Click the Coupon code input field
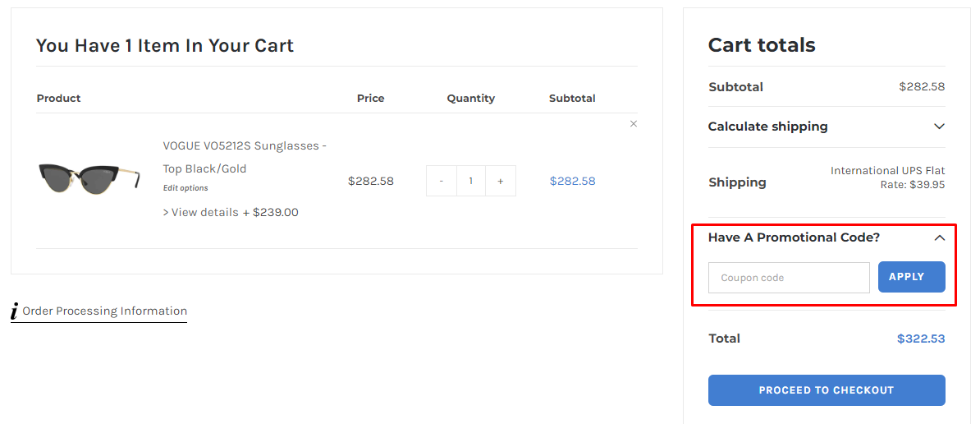 point(788,278)
